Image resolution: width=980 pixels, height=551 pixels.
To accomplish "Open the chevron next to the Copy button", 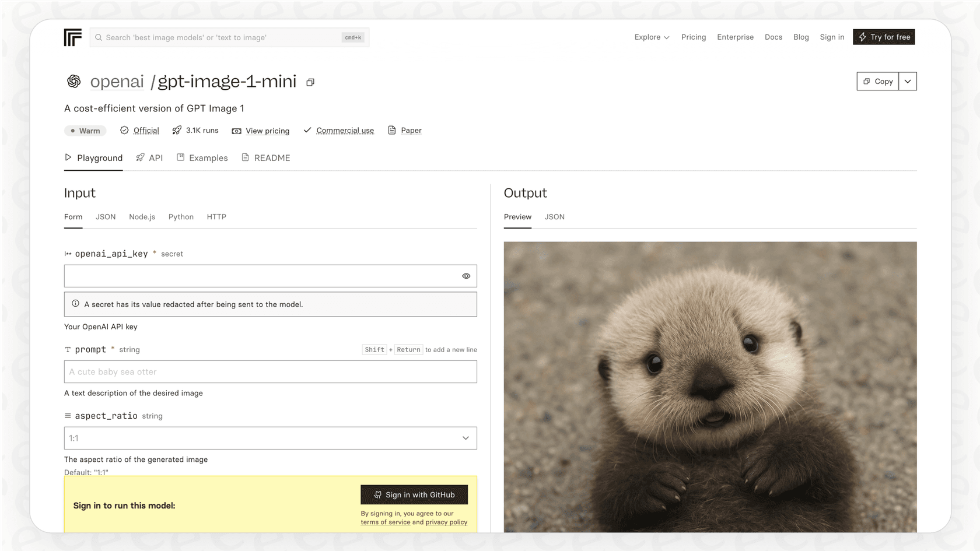I will pyautogui.click(x=907, y=81).
